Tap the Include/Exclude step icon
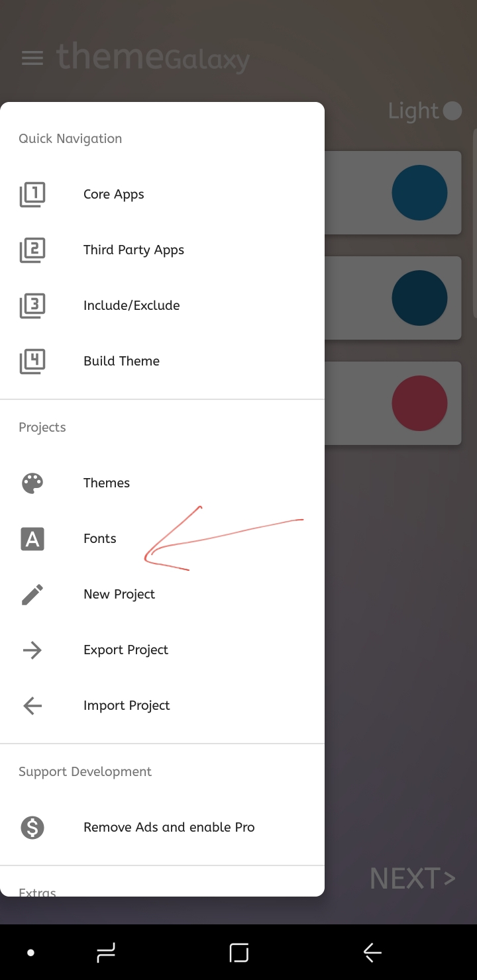The width and height of the screenshot is (477, 980). click(x=32, y=305)
